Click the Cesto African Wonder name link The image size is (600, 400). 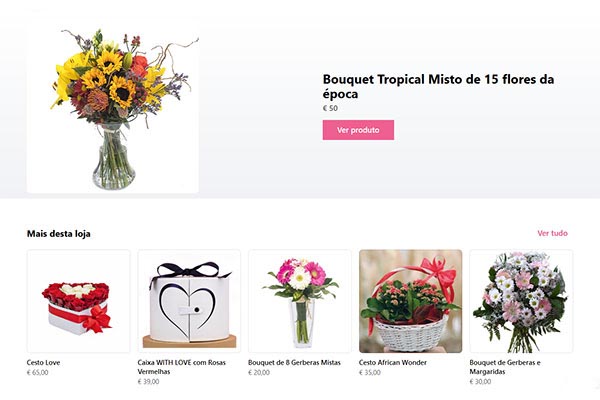click(x=393, y=362)
